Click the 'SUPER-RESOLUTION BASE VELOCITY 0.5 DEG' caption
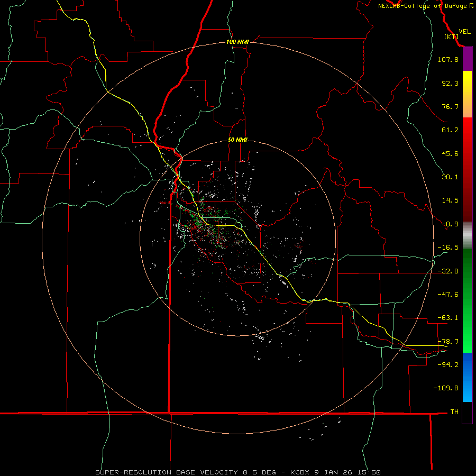This screenshot has height=476, width=476. click(x=186, y=472)
